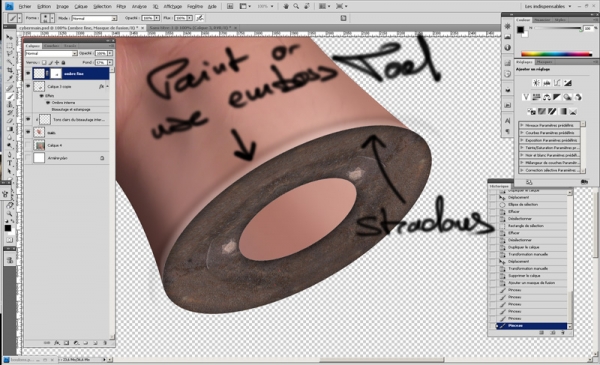Launch Bridge from the application bar
The width and height of the screenshot is (600, 365).
(230, 6)
